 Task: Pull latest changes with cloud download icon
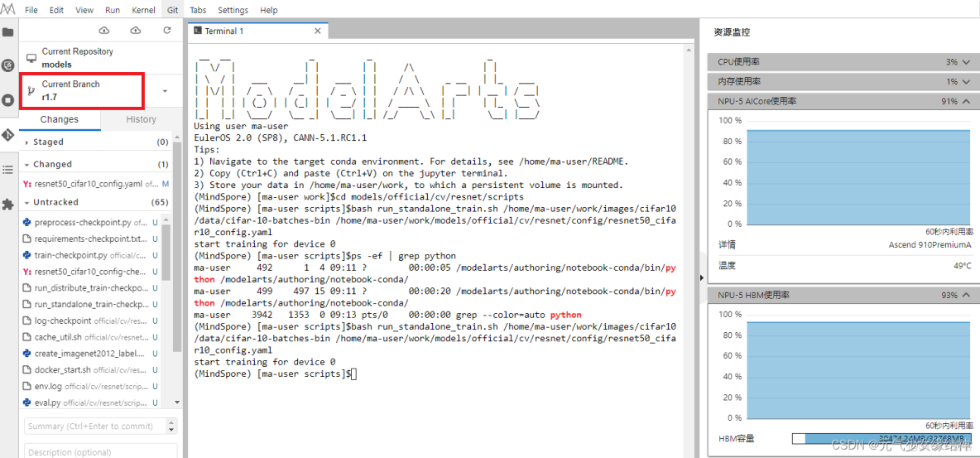tap(104, 30)
